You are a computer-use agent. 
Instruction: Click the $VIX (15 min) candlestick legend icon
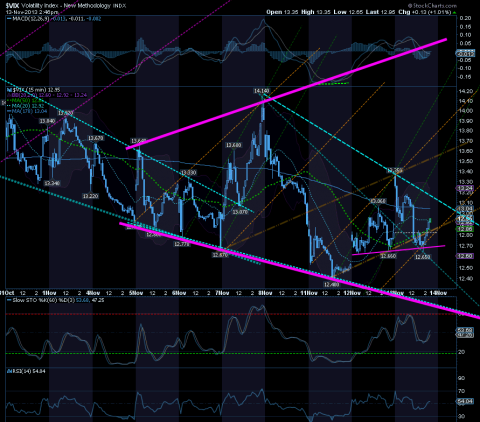point(9,90)
